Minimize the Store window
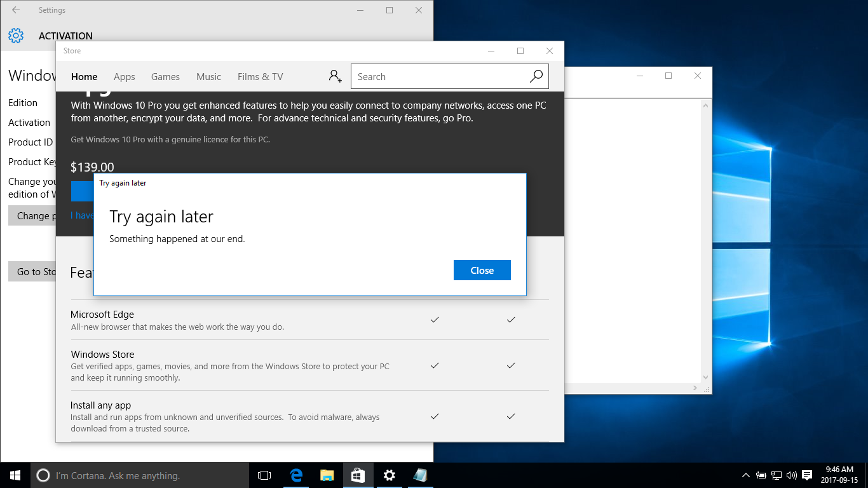 point(491,51)
